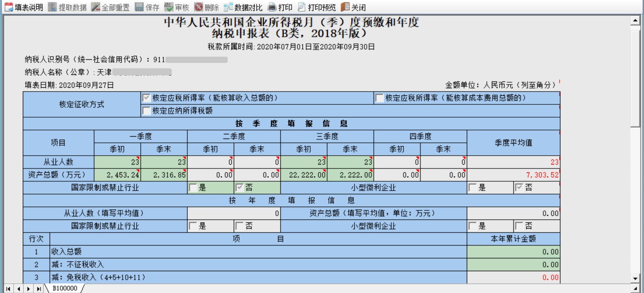Click the 审核 audit icon
This screenshot has width=644, height=293.
(x=169, y=7)
